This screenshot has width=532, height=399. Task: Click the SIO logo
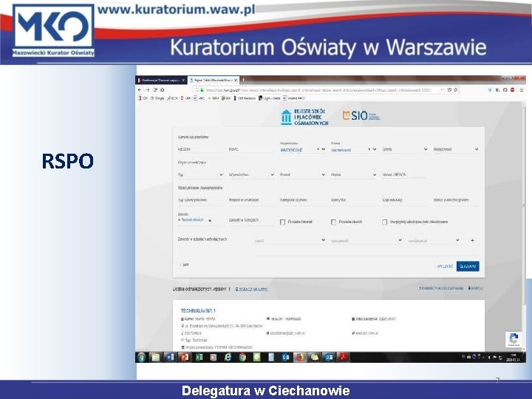pyautogui.click(x=361, y=116)
